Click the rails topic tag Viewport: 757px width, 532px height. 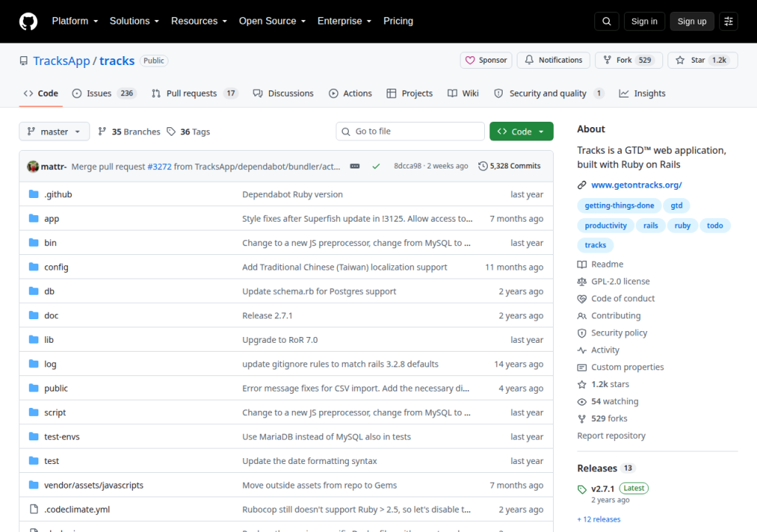651,225
